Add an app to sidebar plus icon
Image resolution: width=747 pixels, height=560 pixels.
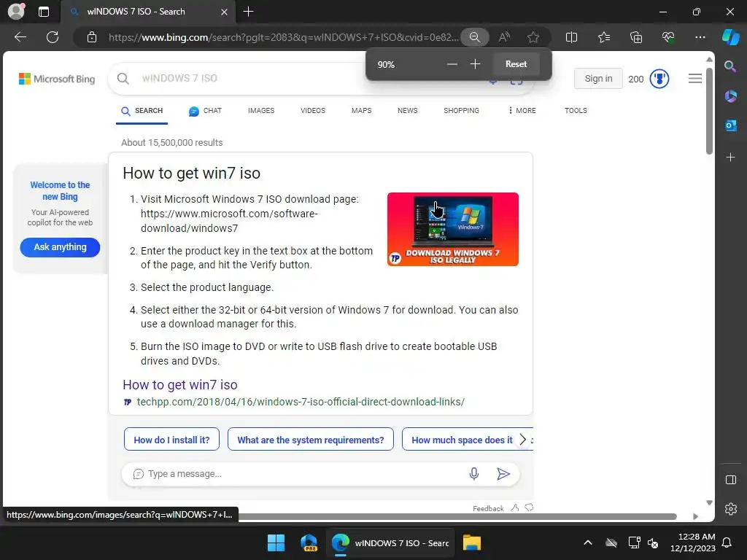pyautogui.click(x=730, y=157)
